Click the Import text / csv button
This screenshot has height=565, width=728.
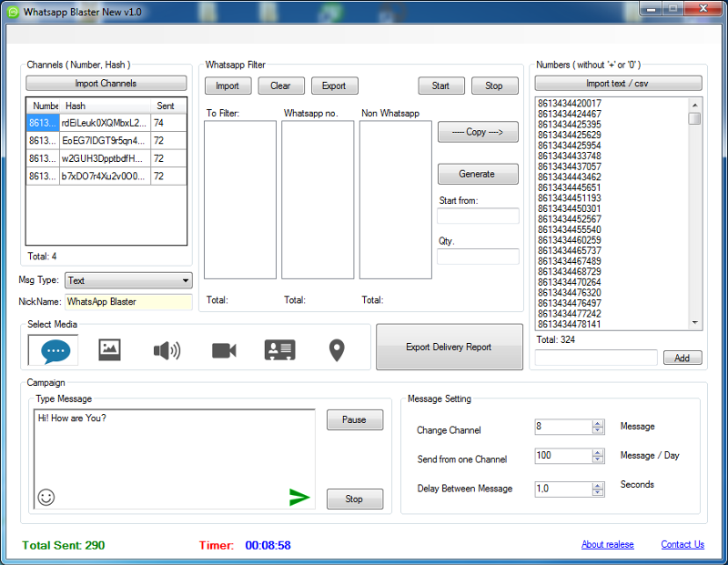pyautogui.click(x=618, y=84)
